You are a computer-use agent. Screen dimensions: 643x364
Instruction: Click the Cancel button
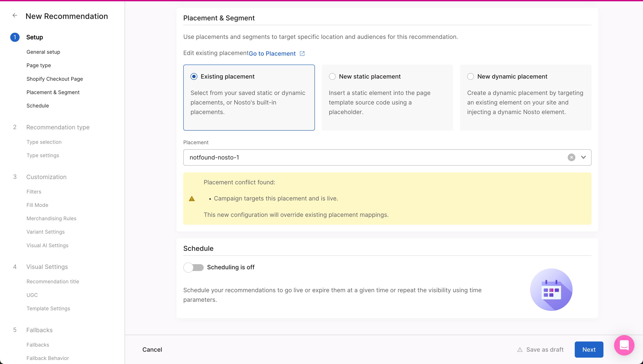tap(152, 350)
